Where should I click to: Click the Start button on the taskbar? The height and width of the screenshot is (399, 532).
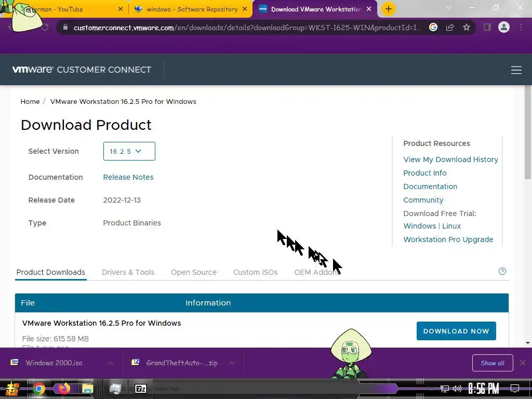(x=12, y=389)
